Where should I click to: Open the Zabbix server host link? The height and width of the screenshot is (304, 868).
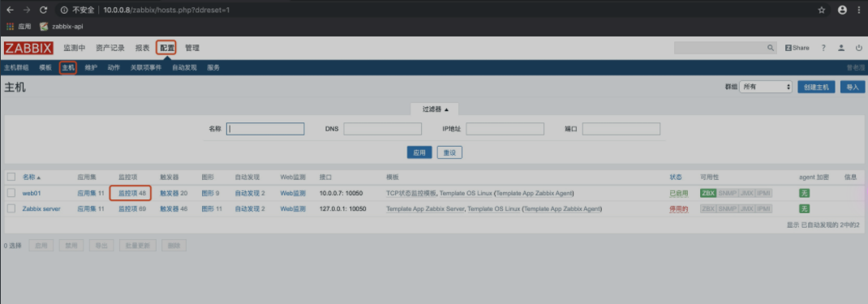click(x=41, y=209)
